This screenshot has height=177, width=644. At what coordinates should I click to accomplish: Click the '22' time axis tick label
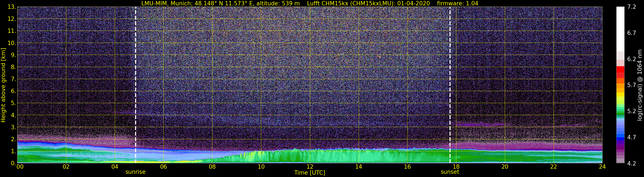click(554, 167)
